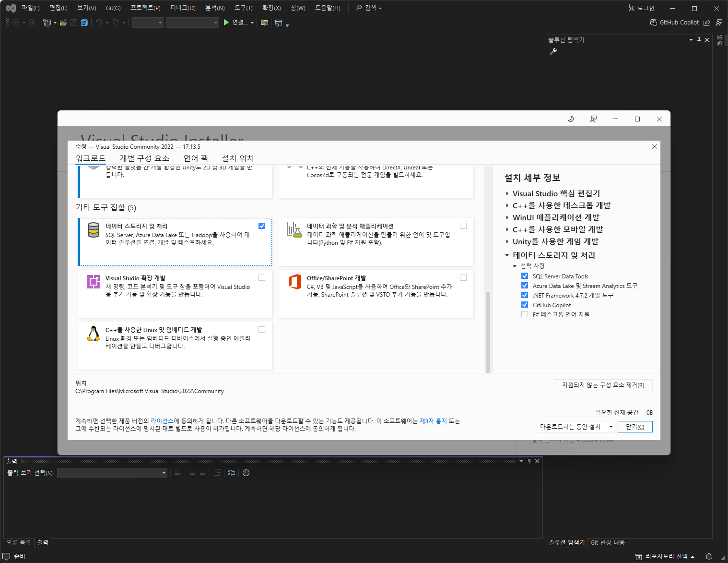Click the clock timestamp icon in Output panel
This screenshot has width=728, height=563.
click(x=246, y=473)
